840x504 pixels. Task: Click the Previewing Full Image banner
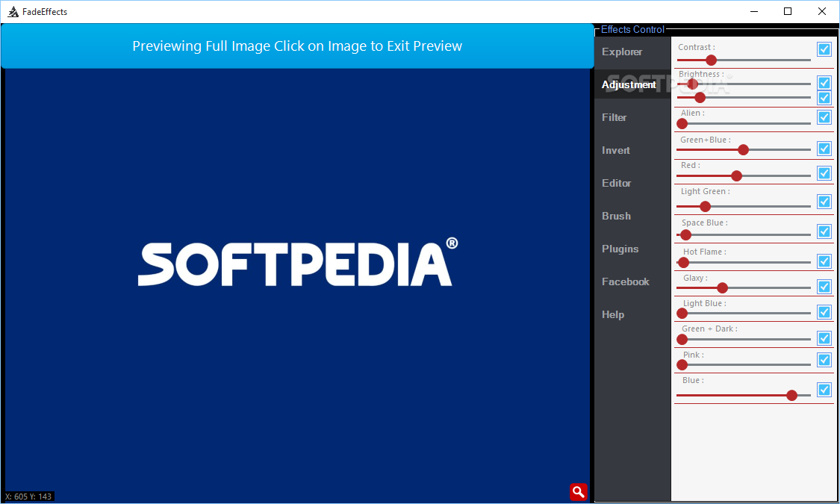[x=297, y=46]
